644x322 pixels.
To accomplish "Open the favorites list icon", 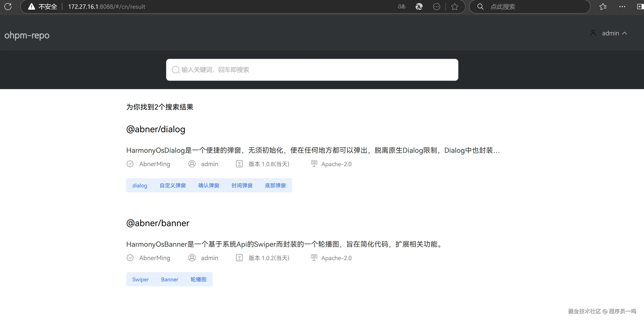I will click(603, 7).
